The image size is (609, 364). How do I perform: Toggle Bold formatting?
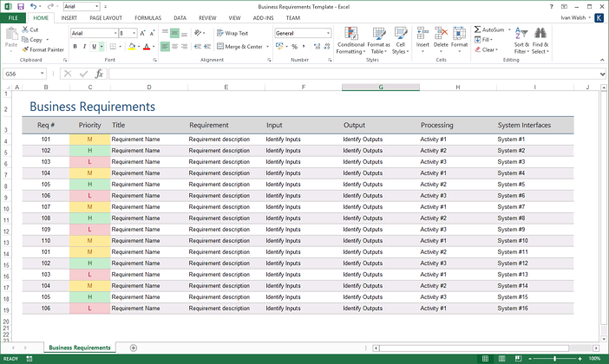point(75,47)
